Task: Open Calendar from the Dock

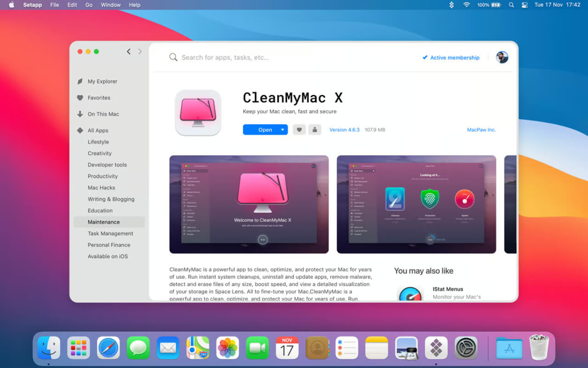Action: (287, 348)
